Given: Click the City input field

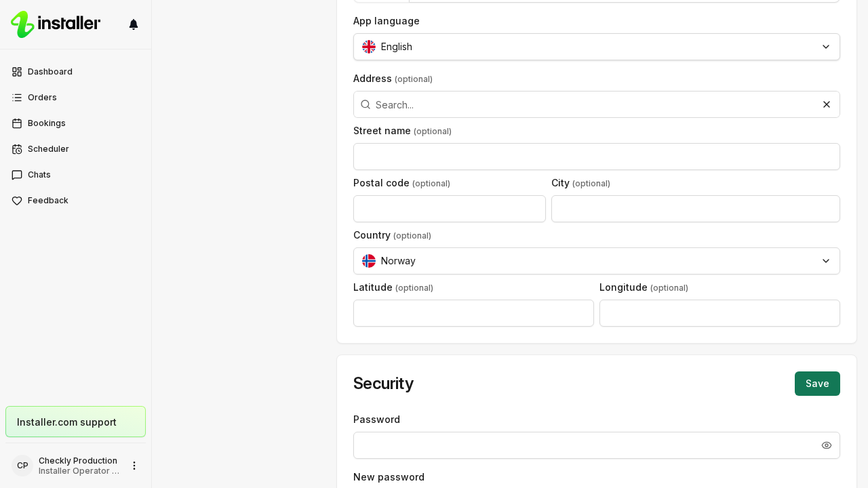Looking at the screenshot, I should coord(696,209).
